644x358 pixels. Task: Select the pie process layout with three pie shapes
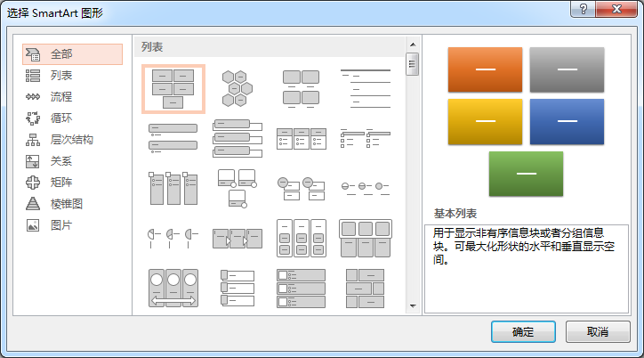[173, 239]
